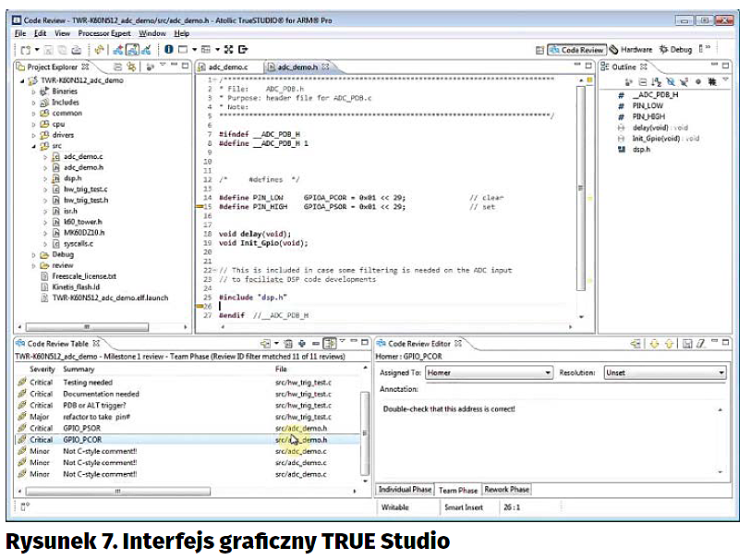Click the Open Perspective icon

539,50
